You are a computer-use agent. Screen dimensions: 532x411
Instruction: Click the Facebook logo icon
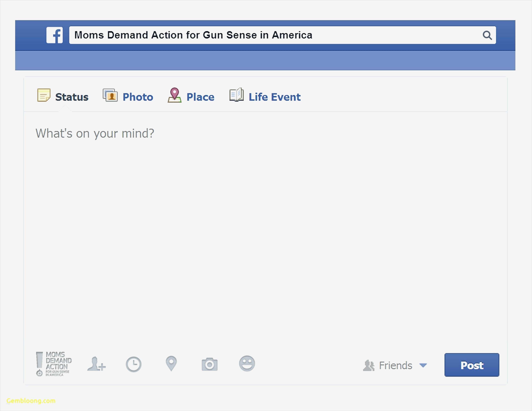tap(54, 35)
